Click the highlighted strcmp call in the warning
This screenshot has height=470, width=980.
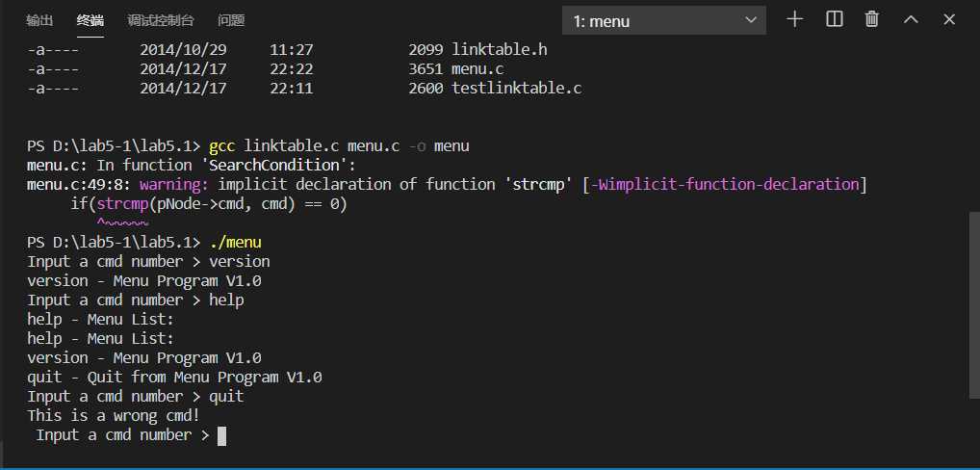[122, 204]
